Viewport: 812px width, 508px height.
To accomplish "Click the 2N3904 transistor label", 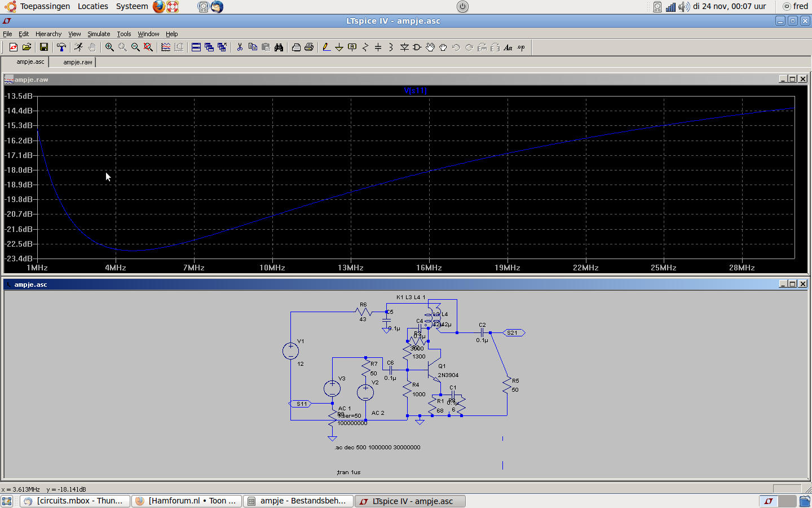I will [448, 375].
